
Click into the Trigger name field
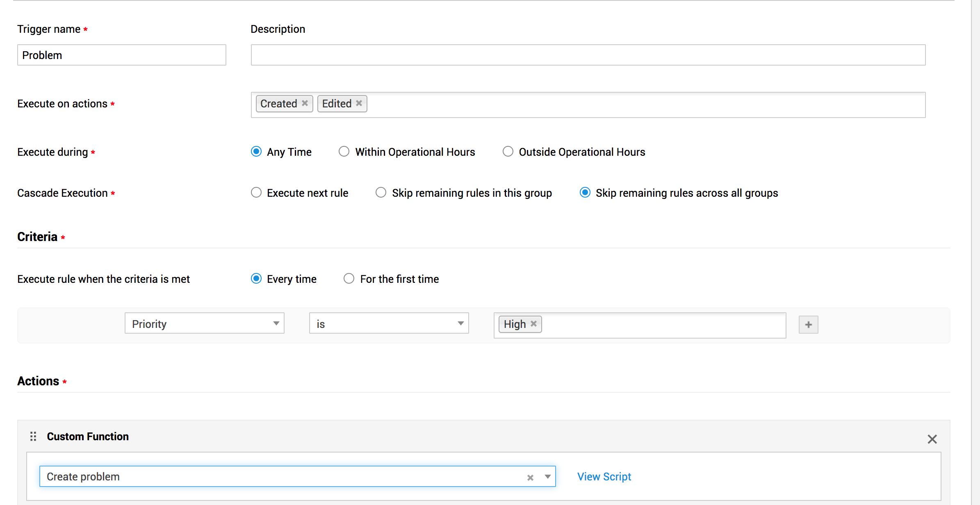121,55
